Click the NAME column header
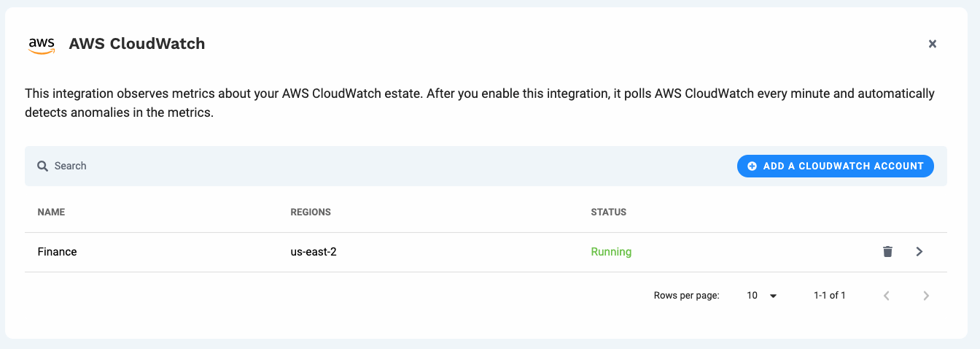 51,212
